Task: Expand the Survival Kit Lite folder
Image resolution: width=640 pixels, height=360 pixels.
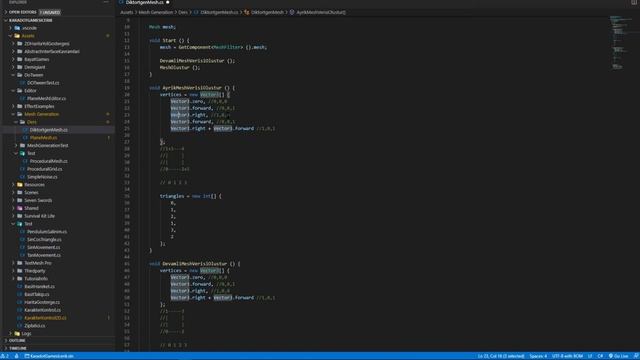Action: pos(39,216)
